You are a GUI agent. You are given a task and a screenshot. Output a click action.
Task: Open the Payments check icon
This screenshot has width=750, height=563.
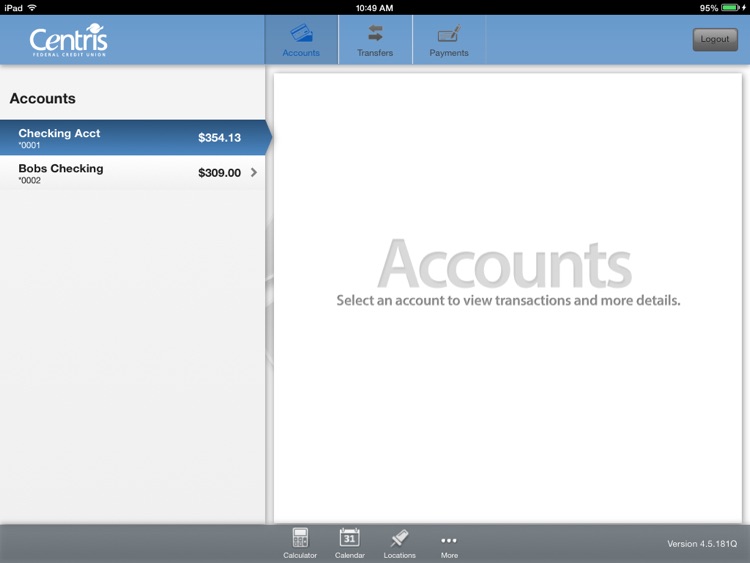[449, 33]
